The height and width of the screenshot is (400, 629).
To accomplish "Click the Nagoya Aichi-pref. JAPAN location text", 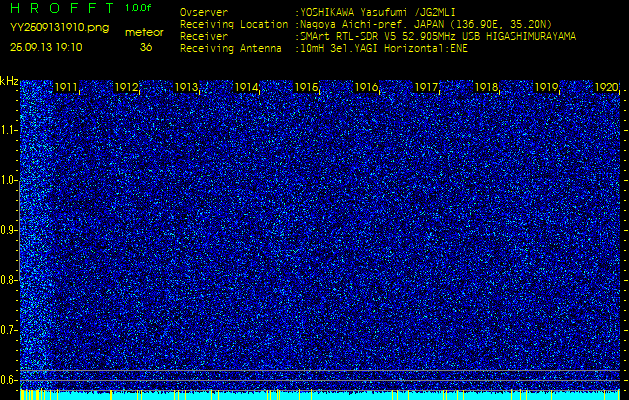I will coord(426,24).
